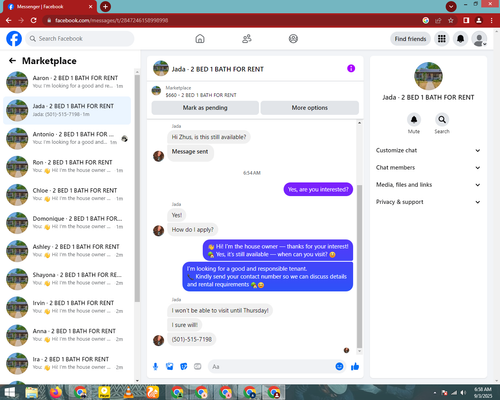
Task: Open the account profile avatar menu
Action: [x=479, y=39]
